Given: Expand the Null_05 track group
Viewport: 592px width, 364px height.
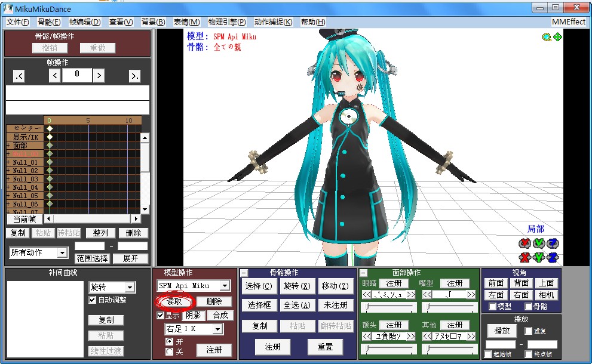Looking at the screenshot, I should pos(8,196).
